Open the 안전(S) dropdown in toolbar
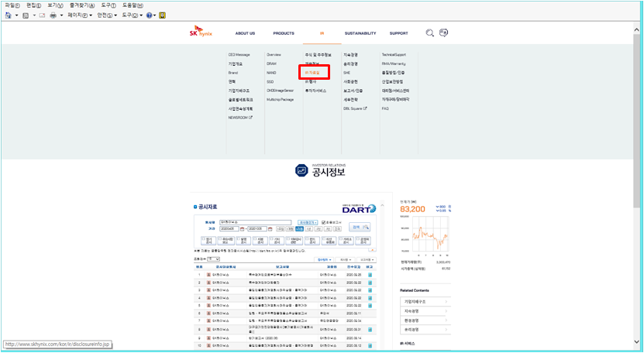This screenshot has height=353, width=644. pyautogui.click(x=107, y=15)
